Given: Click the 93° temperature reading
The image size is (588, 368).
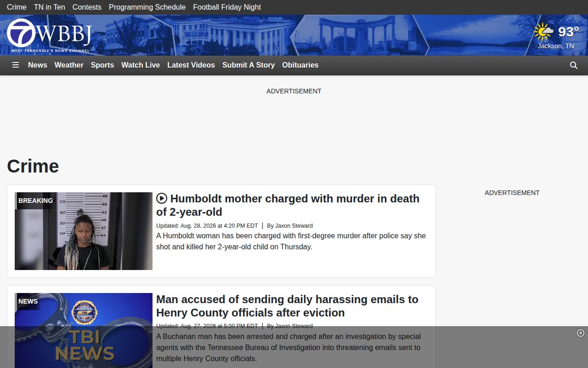Looking at the screenshot, I should pos(568,32).
